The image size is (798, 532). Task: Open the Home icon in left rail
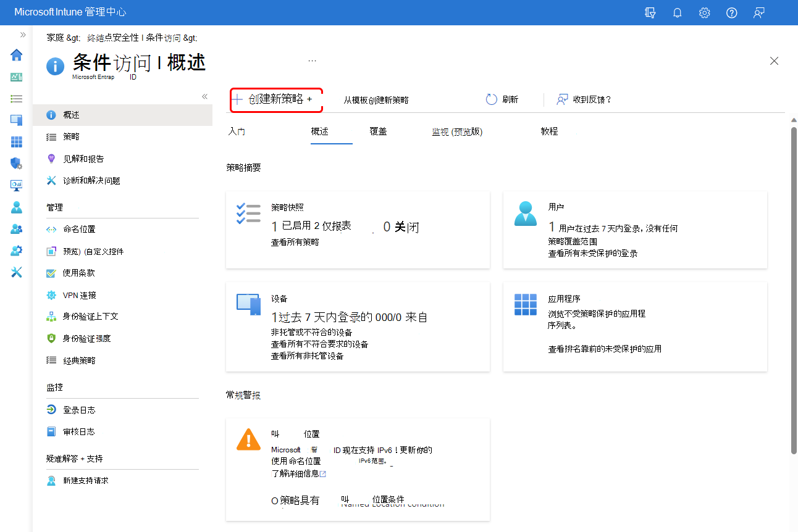point(17,55)
